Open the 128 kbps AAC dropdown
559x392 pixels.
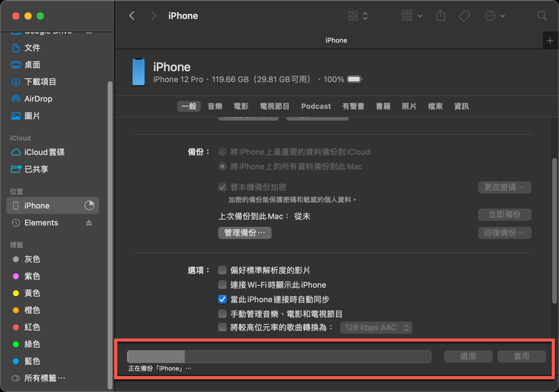pyautogui.click(x=376, y=328)
